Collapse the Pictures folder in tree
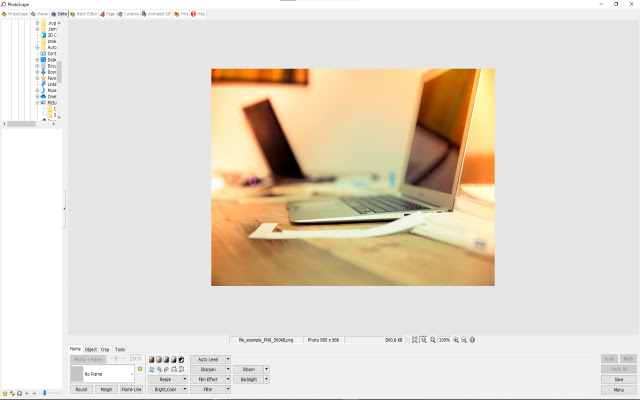The width and height of the screenshot is (640, 400). tap(37, 102)
